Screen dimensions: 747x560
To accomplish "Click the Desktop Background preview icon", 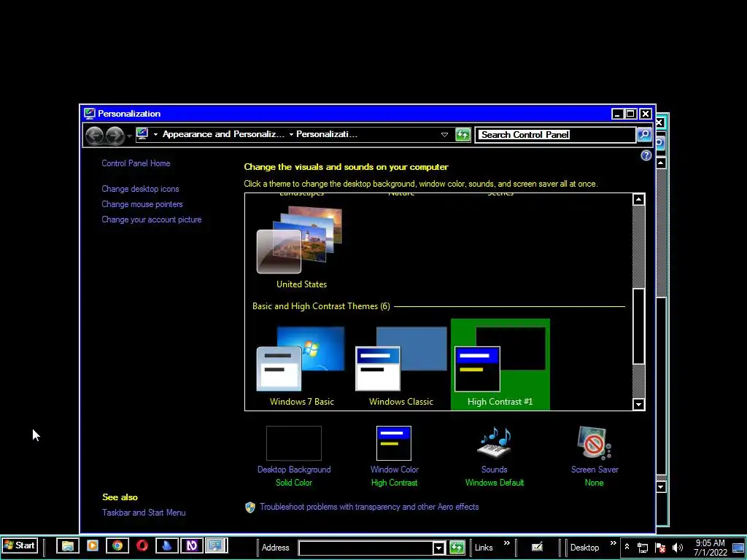I will pos(294,443).
